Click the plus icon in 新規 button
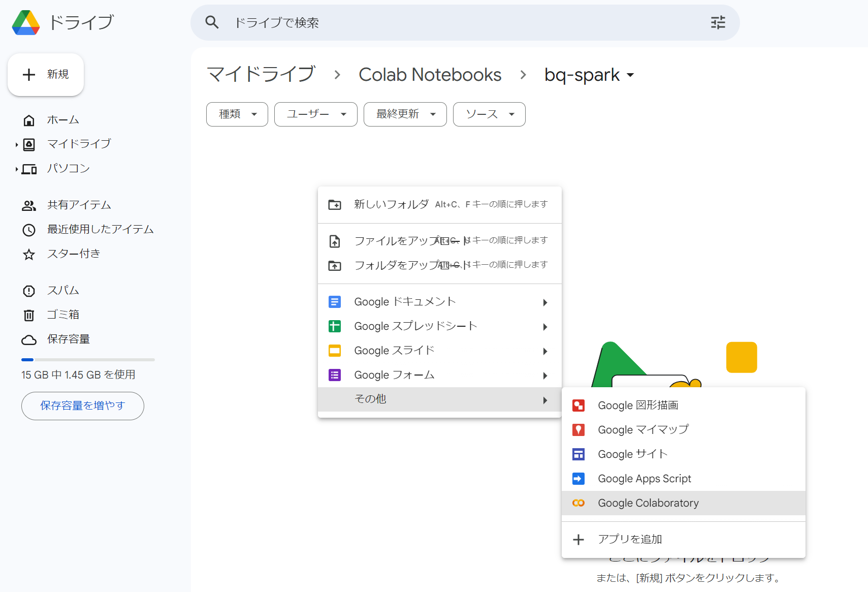Screen dimensions: 868x592 (29, 75)
